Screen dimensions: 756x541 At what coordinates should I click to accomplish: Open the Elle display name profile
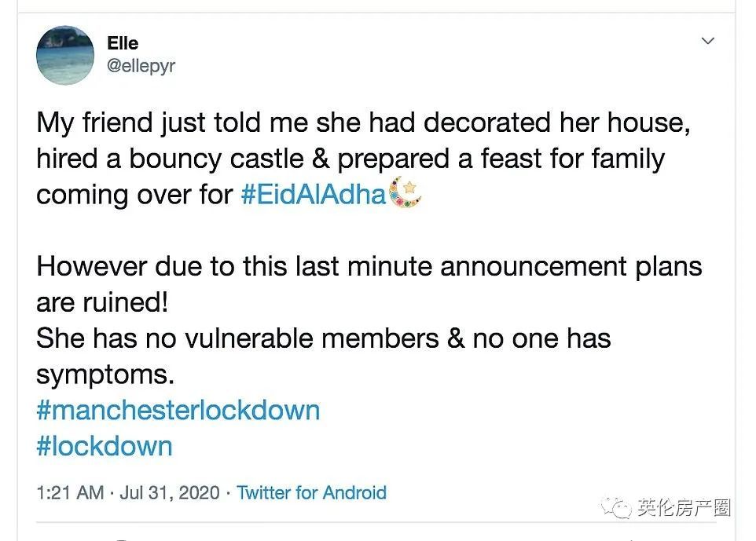123,44
